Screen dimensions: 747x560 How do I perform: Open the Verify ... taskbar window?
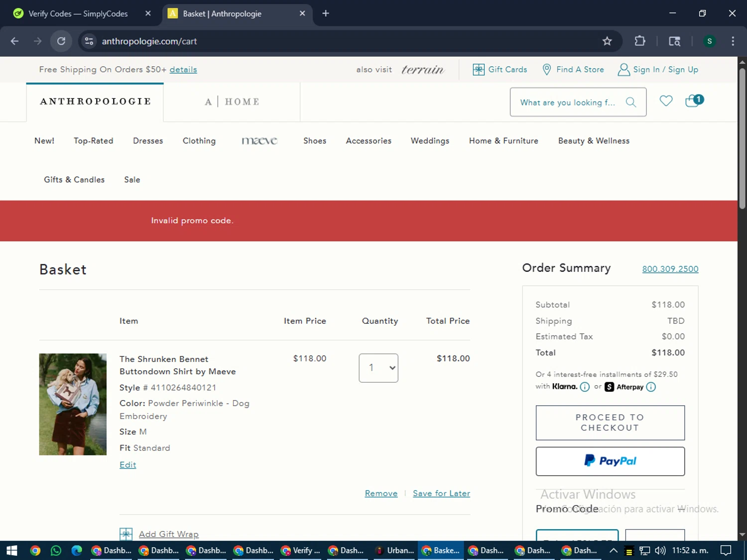(x=300, y=551)
